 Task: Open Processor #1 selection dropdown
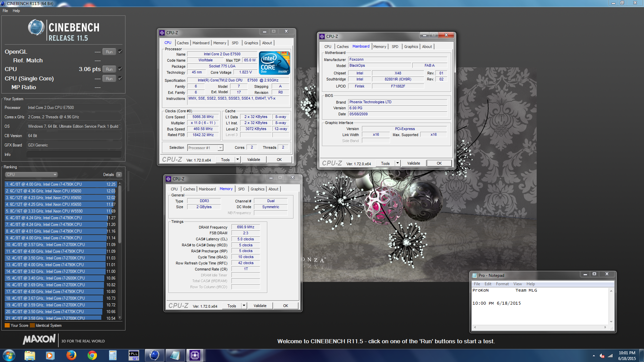click(x=205, y=148)
